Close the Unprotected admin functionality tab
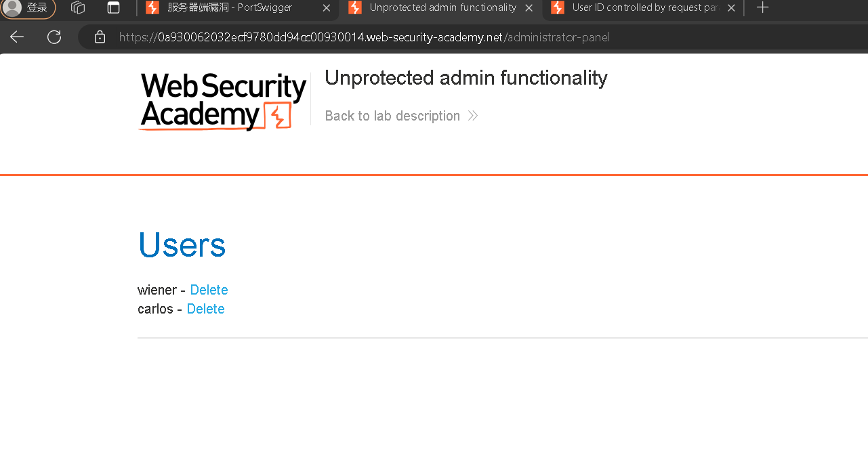This screenshot has width=868, height=472. [529, 8]
